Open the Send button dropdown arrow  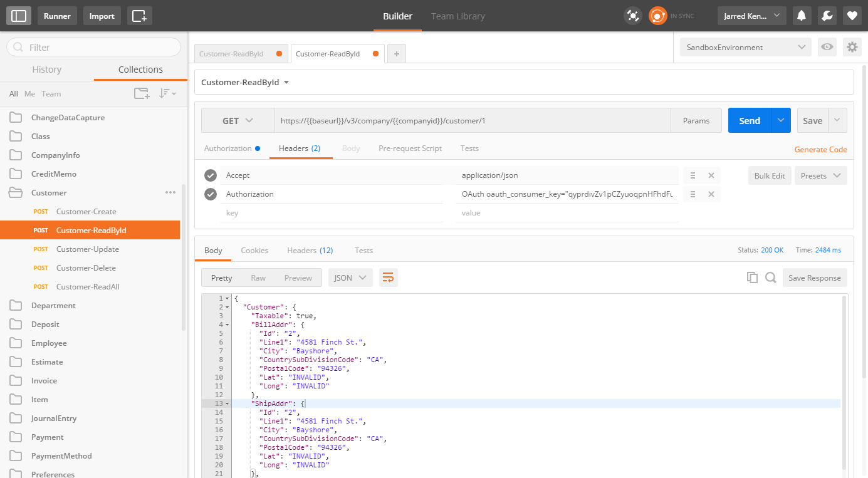tap(781, 120)
